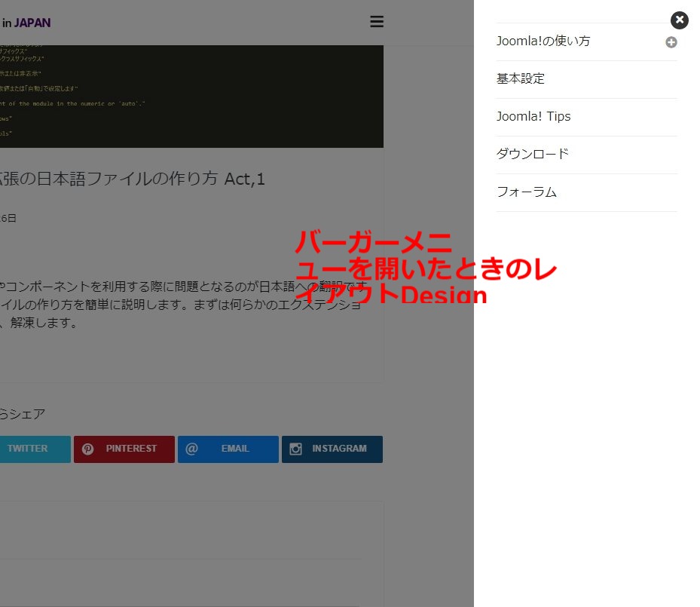This screenshot has height=607, width=700.
Task: Click the @ email icon
Action: pyautogui.click(x=191, y=449)
